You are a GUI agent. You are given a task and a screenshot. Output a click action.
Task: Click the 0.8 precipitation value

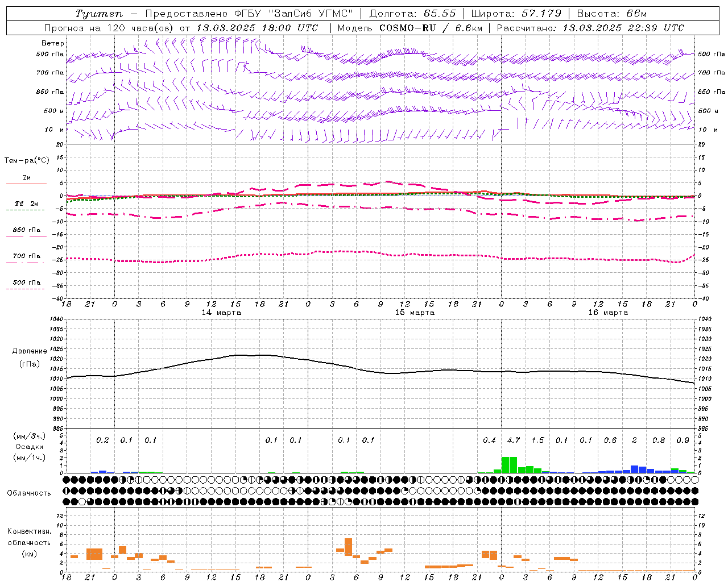click(659, 440)
